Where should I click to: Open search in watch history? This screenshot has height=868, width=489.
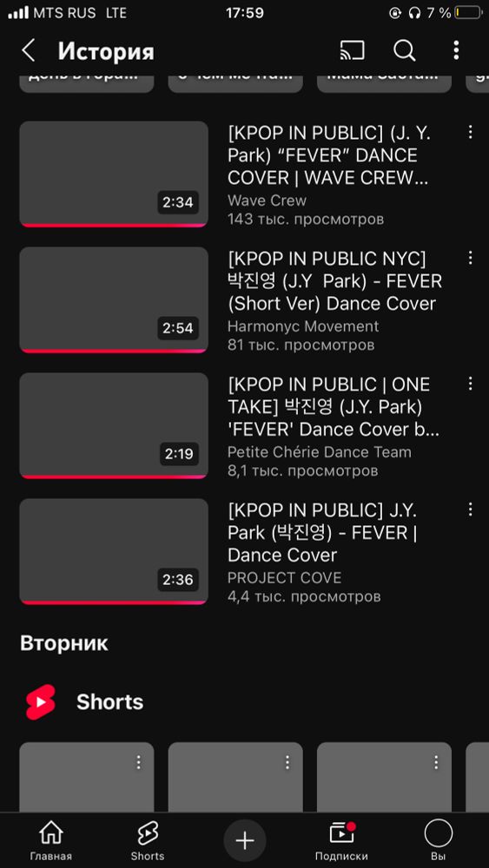tap(405, 51)
